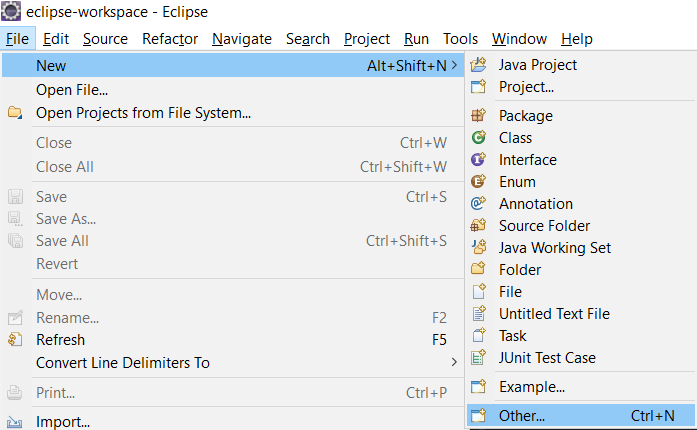
Task: Click the Refresh icon in the File menu
Action: pos(15,340)
